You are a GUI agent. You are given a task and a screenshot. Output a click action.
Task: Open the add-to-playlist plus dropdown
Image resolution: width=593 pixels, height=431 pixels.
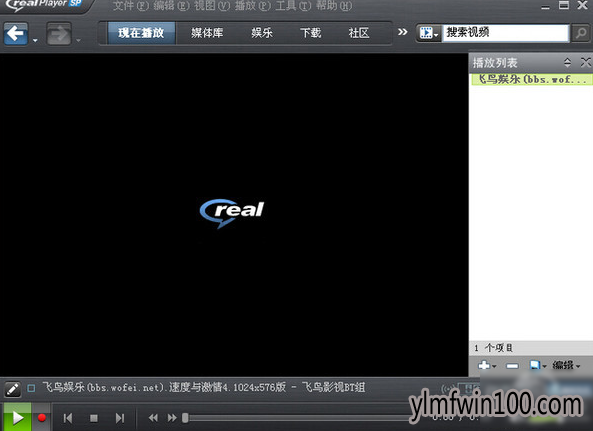pos(487,365)
